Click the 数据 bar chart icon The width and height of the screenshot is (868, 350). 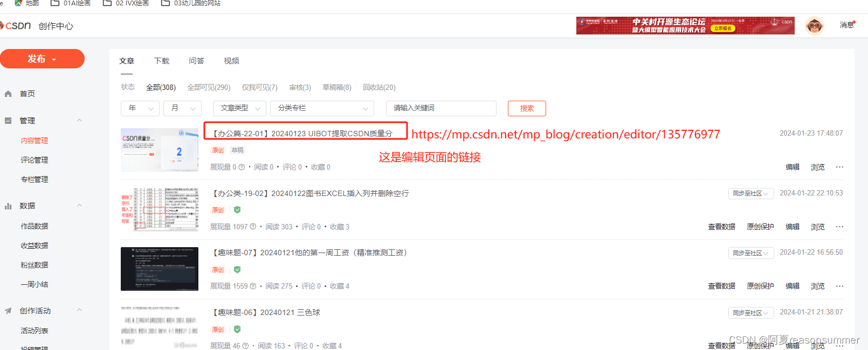pos(8,206)
